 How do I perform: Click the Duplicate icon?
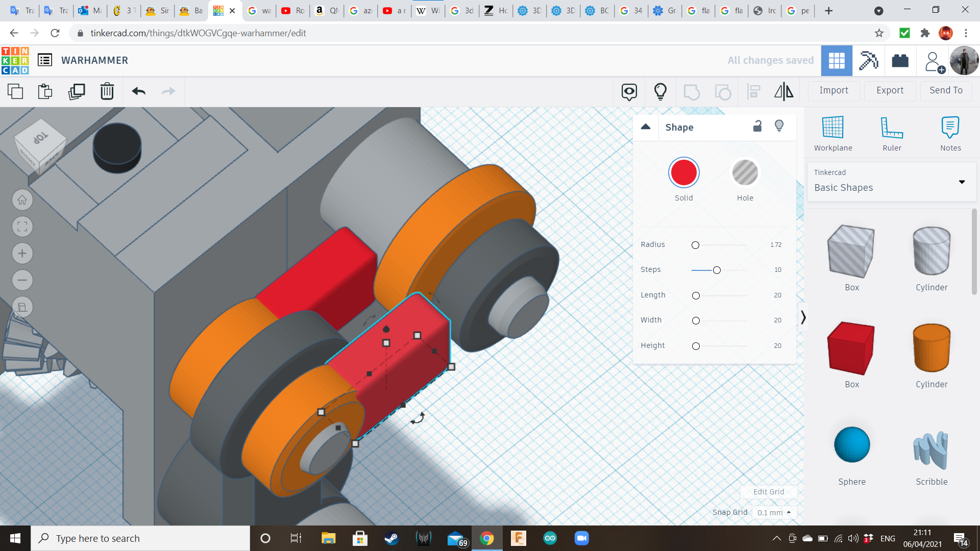click(76, 91)
